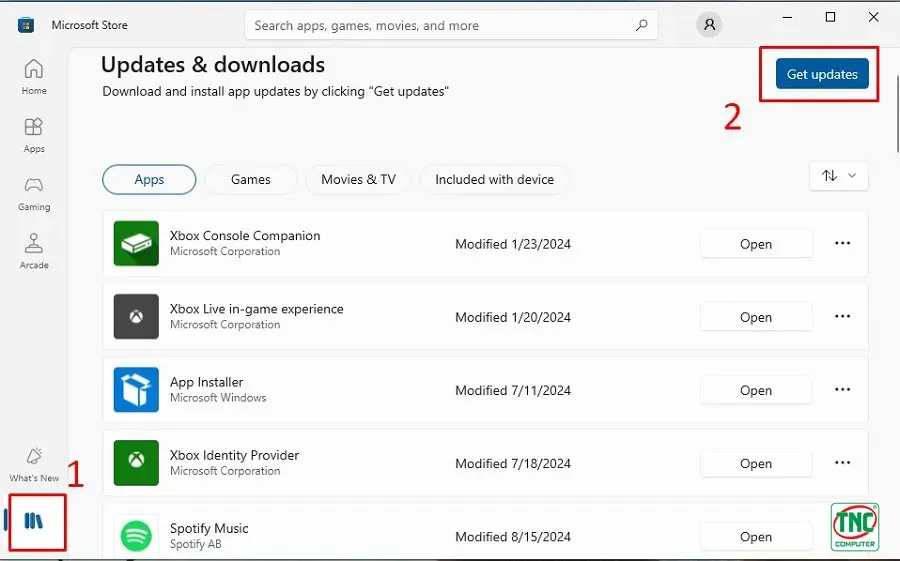Click the search apps, games, movies field

[451, 25]
